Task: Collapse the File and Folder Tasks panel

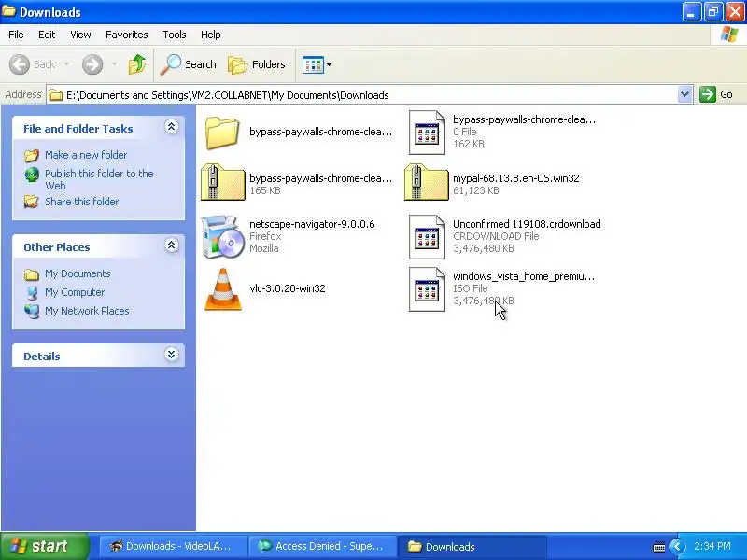Action: [172, 127]
